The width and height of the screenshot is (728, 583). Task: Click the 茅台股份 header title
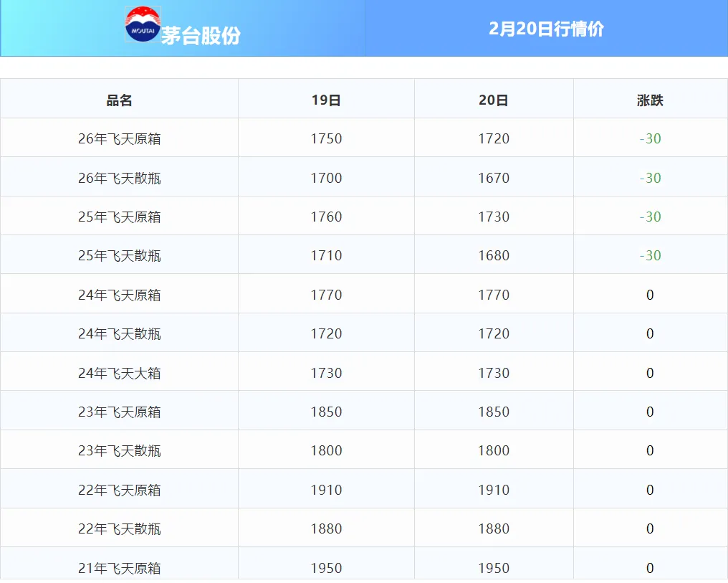pos(201,35)
